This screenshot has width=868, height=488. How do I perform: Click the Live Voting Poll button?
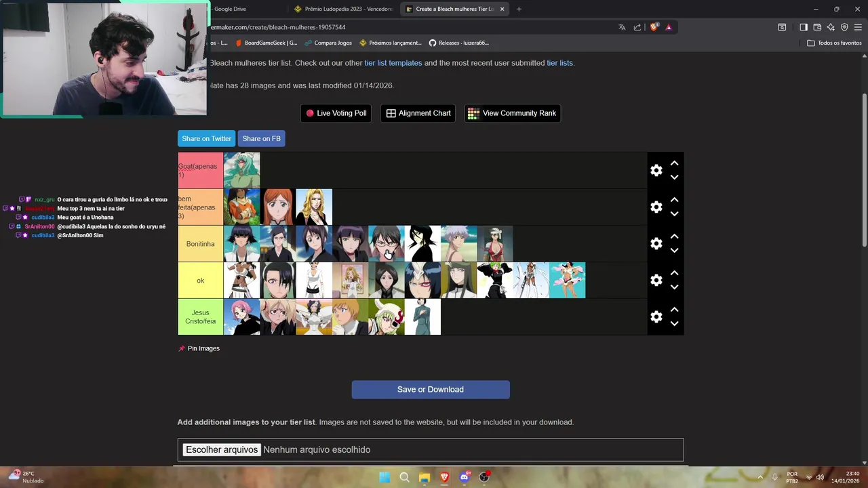click(336, 113)
